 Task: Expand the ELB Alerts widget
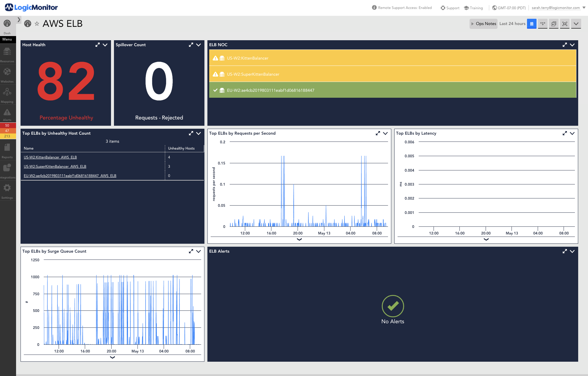tap(564, 251)
